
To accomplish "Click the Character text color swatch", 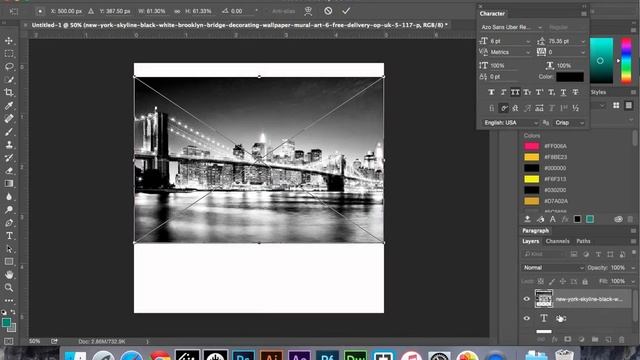I will pyautogui.click(x=570, y=77).
